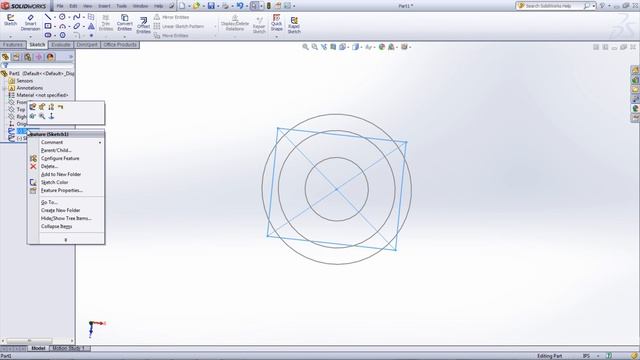Viewport: 640px width, 360px height.
Task: Click the Undo icon
Action: 240,6
